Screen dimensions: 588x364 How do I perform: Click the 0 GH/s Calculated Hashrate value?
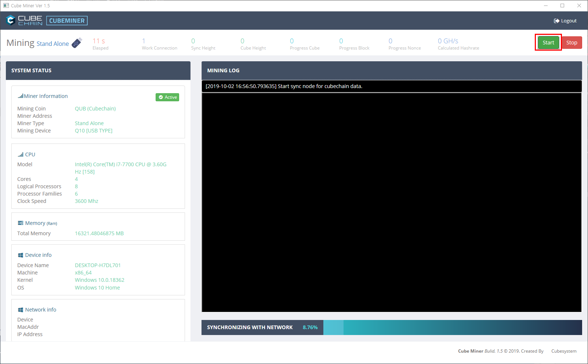point(448,41)
